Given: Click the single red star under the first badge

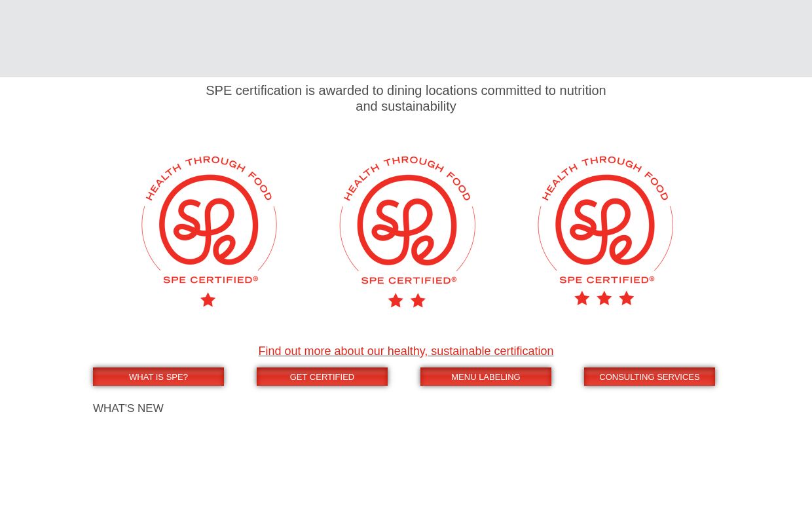Looking at the screenshot, I should (x=208, y=299).
